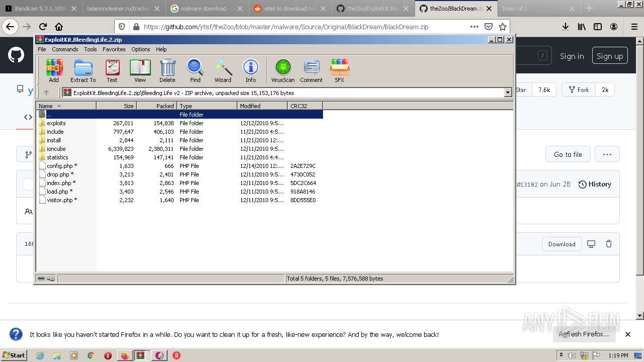644x362 pixels.
Task: Click the GitHub Fork button
Action: click(x=579, y=90)
